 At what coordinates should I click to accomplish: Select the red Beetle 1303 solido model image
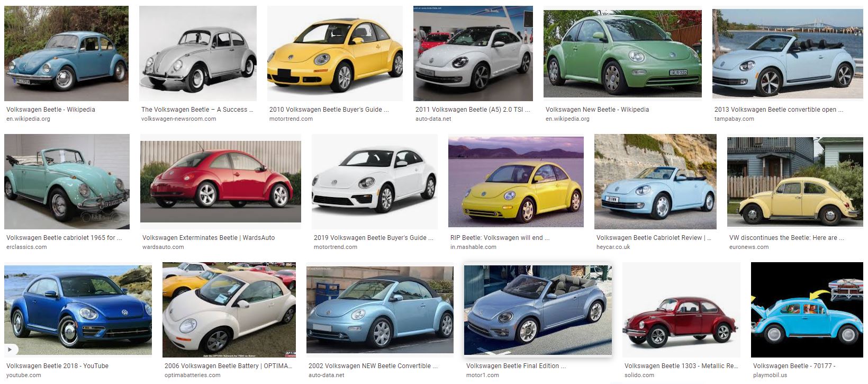[681, 310]
